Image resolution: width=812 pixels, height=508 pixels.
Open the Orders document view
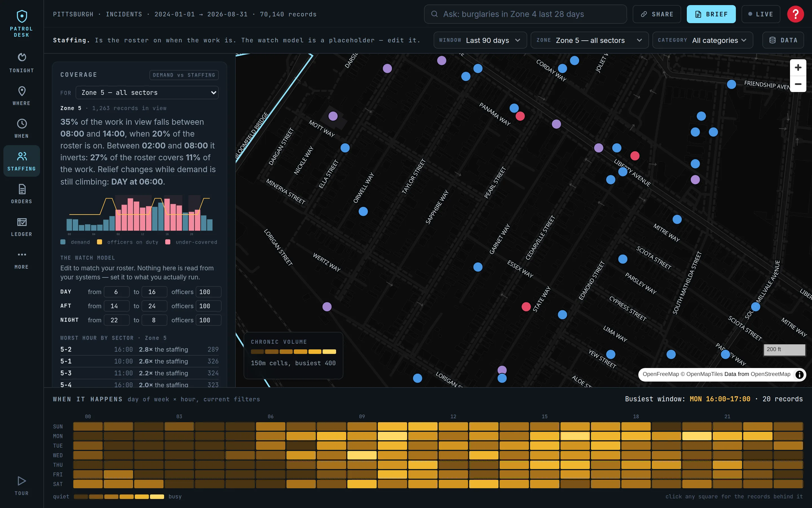21,194
